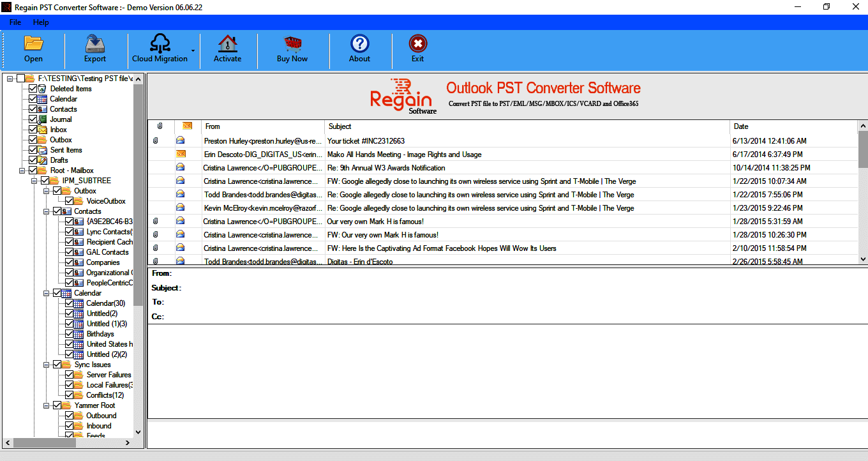Click the email list vertical scrollbar
Image resolution: width=868 pixels, height=461 pixels.
pos(863,150)
